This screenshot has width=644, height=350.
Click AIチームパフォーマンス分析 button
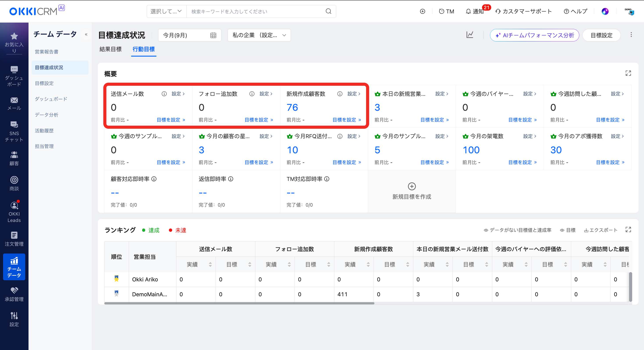534,35
